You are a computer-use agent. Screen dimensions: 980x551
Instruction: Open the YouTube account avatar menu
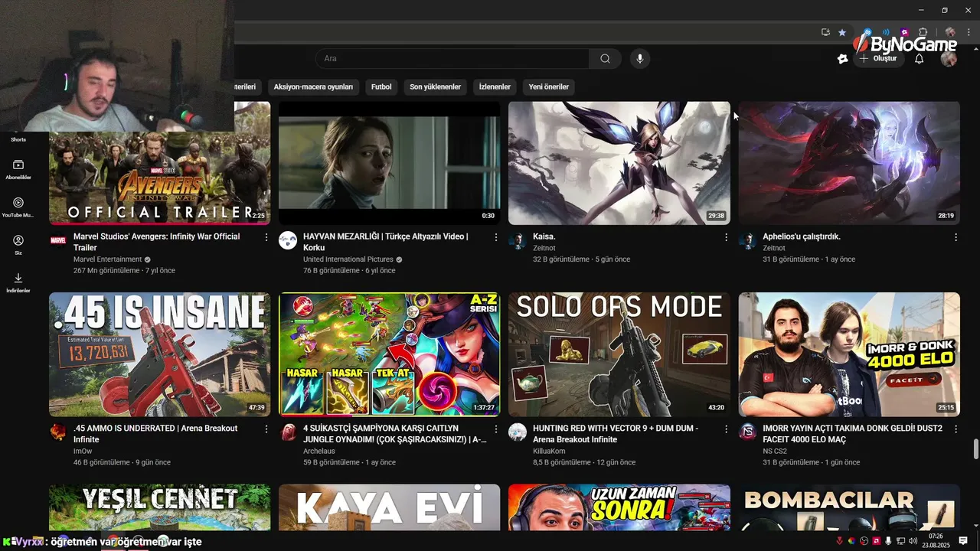click(x=949, y=59)
